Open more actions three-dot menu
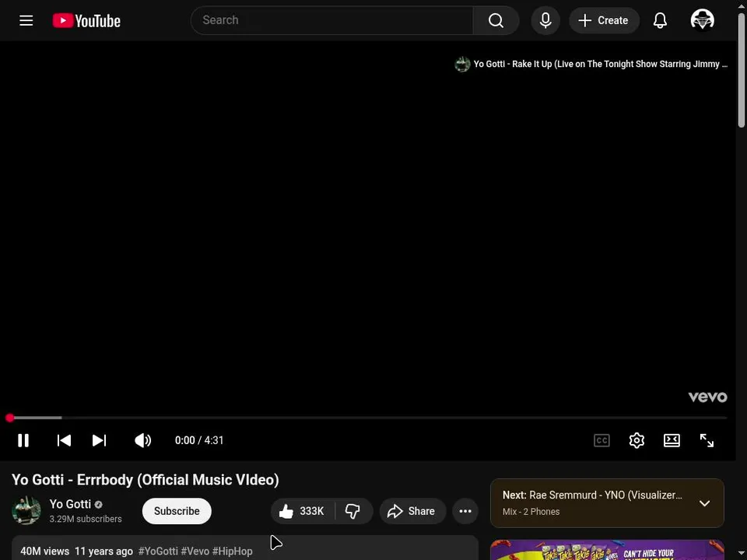747x560 pixels. point(465,511)
